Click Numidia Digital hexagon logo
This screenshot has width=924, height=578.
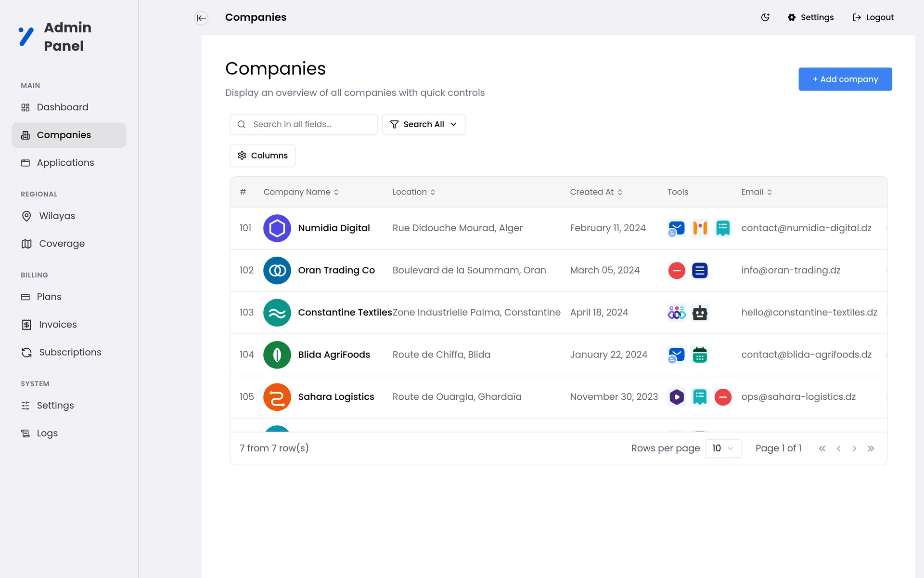(x=277, y=228)
